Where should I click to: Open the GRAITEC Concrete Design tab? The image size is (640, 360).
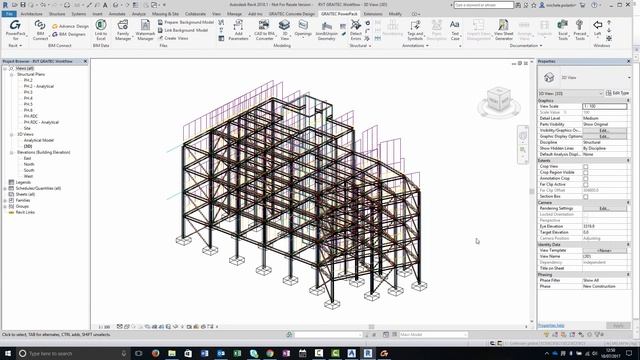point(291,14)
